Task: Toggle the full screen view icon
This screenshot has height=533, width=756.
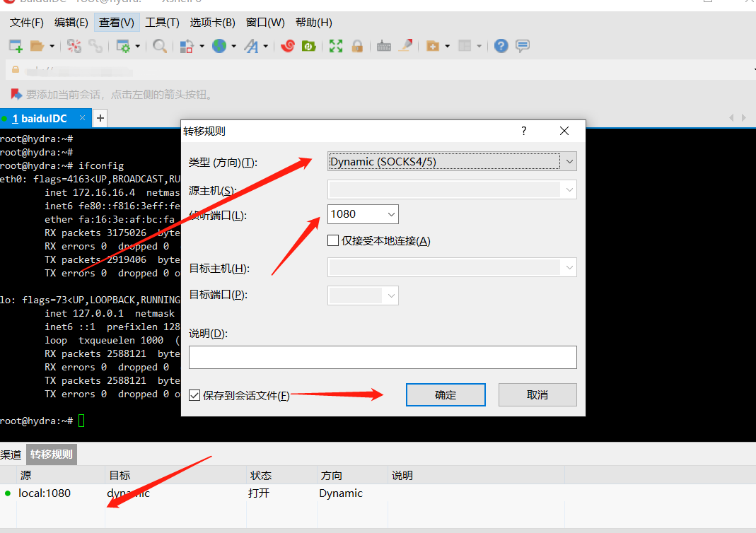Action: [335, 45]
